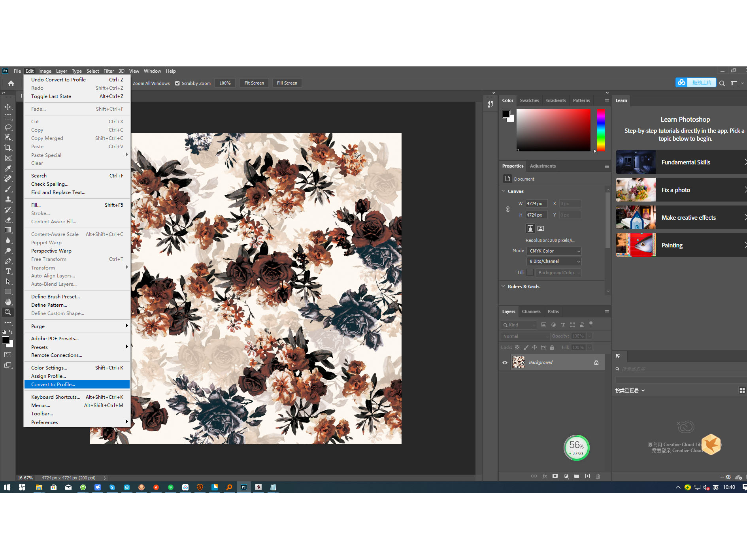The width and height of the screenshot is (747, 560).
Task: Open the CMYK Color mode dropdown
Action: (554, 251)
